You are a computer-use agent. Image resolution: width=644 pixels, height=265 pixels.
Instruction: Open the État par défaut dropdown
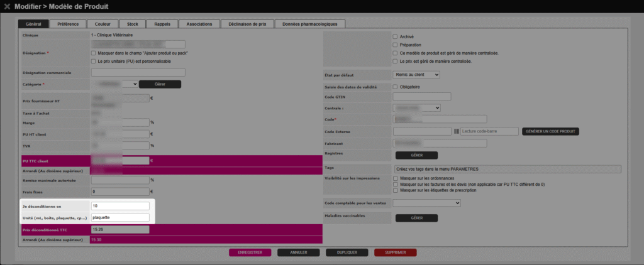click(416, 75)
